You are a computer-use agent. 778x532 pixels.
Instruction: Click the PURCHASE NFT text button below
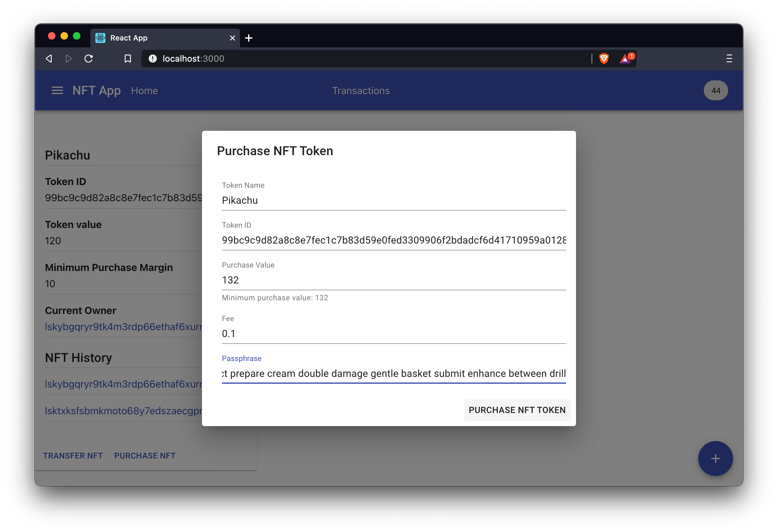(146, 455)
